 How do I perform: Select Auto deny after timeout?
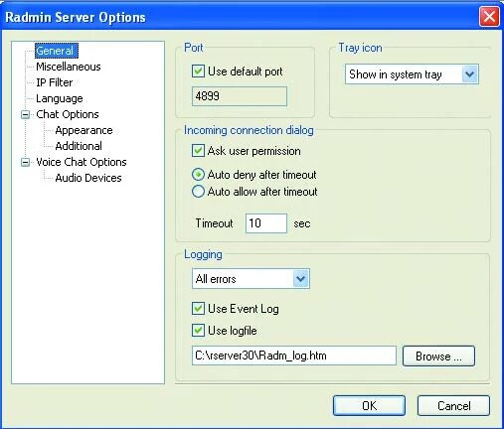(198, 175)
